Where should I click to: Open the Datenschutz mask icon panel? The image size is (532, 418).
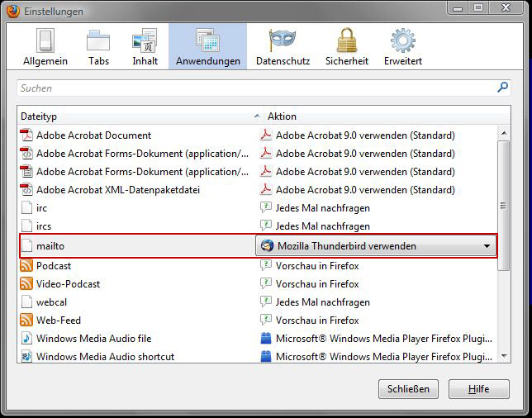[x=283, y=46]
